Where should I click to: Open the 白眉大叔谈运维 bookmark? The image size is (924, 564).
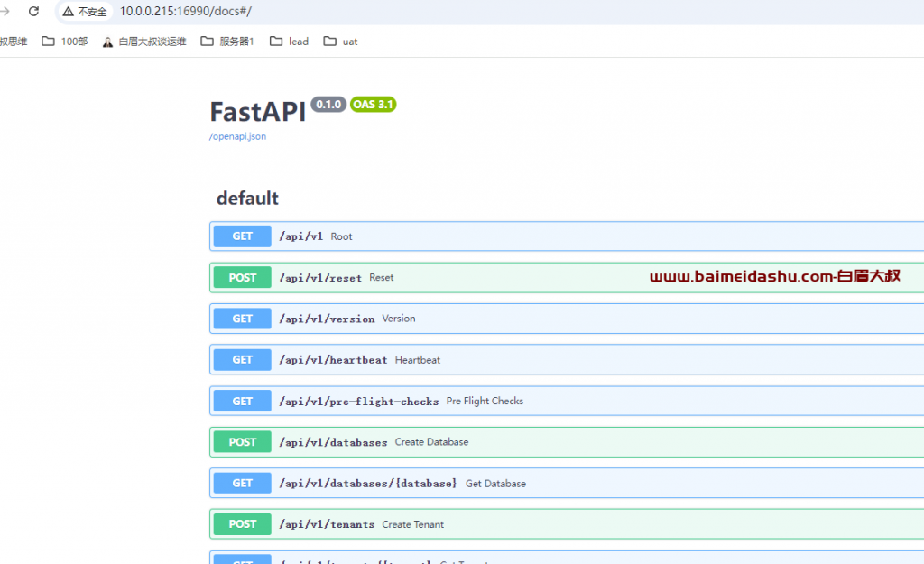pyautogui.click(x=144, y=42)
